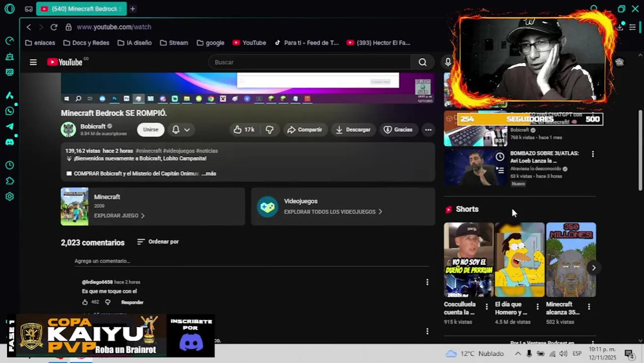Start voice search with microphone icon
Image resolution: width=644 pixels, height=363 pixels.
pos(447,62)
